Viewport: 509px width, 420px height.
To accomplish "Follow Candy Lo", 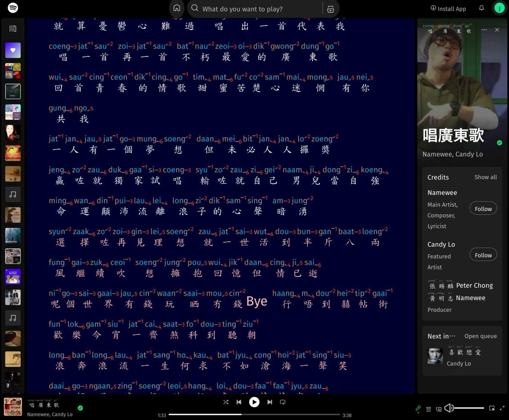I will pos(483,255).
